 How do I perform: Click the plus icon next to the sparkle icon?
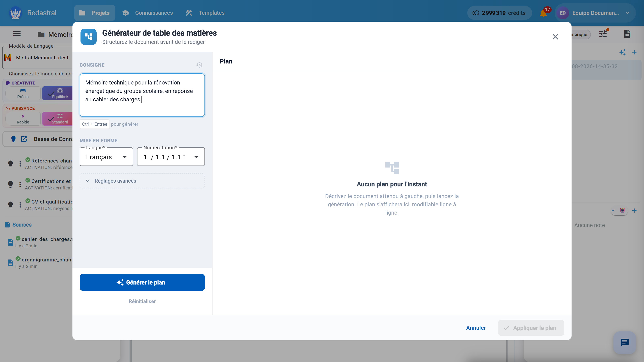(x=634, y=52)
